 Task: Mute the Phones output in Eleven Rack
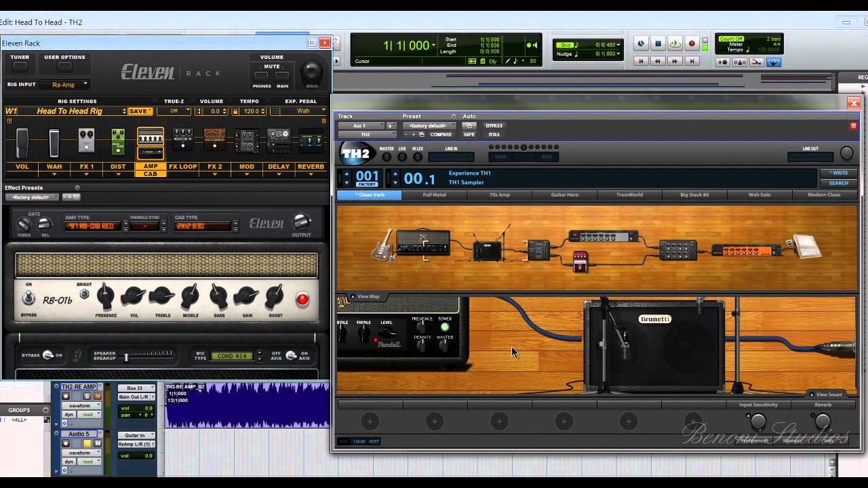click(x=261, y=76)
